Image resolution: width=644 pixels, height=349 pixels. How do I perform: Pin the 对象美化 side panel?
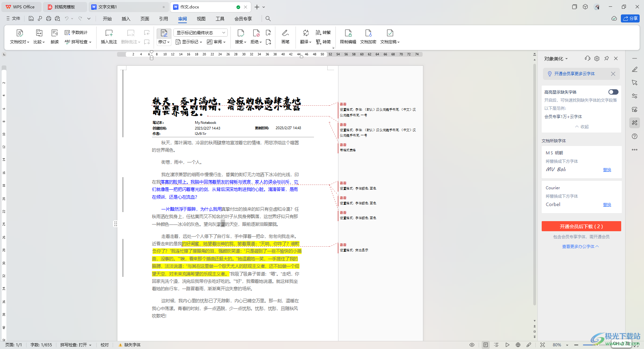pyautogui.click(x=606, y=58)
